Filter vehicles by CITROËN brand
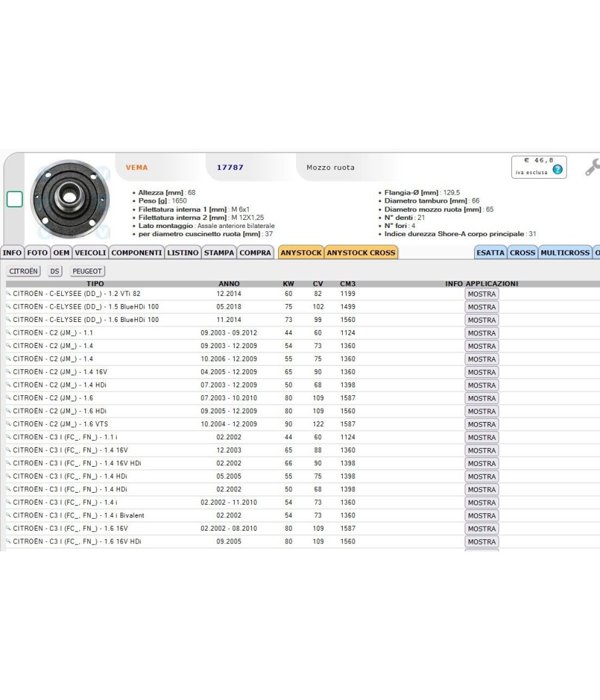 click(x=23, y=271)
